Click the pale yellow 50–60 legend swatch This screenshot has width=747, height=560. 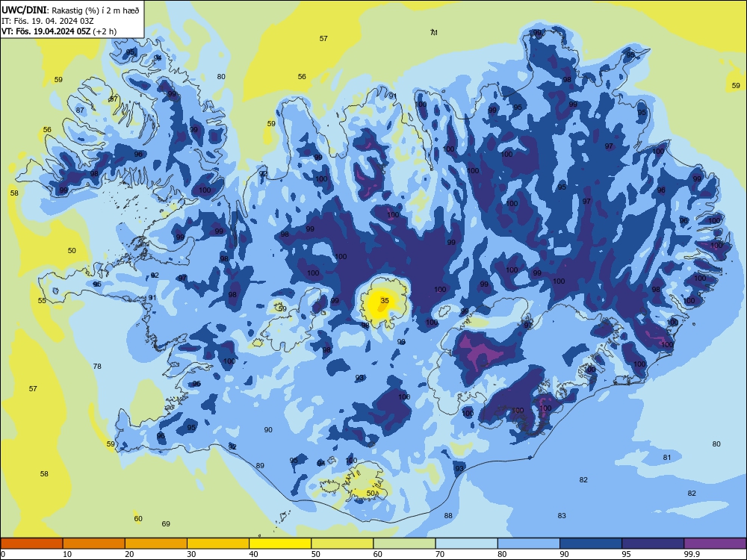click(x=342, y=544)
